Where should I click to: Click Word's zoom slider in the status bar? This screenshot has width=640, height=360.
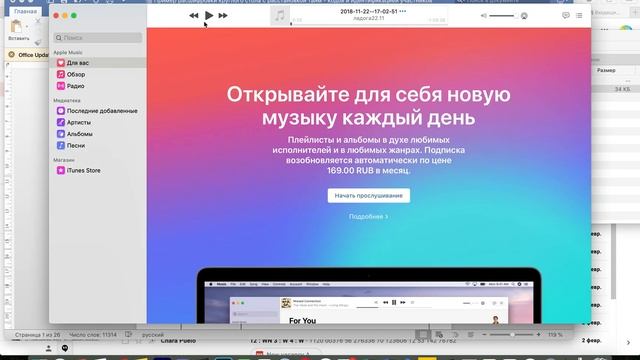511,335
